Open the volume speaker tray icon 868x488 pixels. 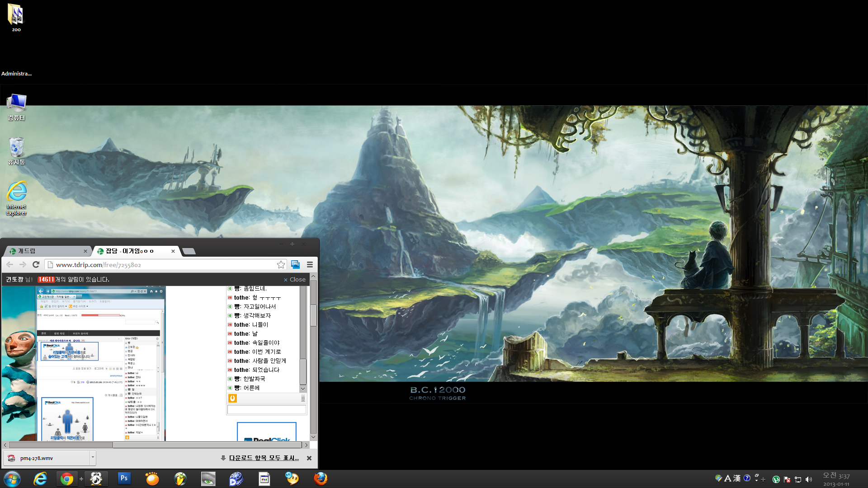point(809,479)
